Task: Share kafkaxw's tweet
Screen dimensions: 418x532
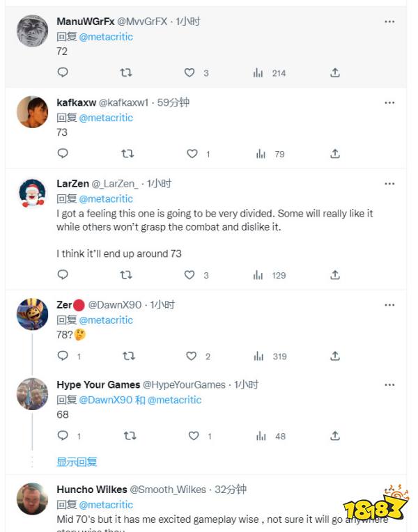Action: (335, 154)
